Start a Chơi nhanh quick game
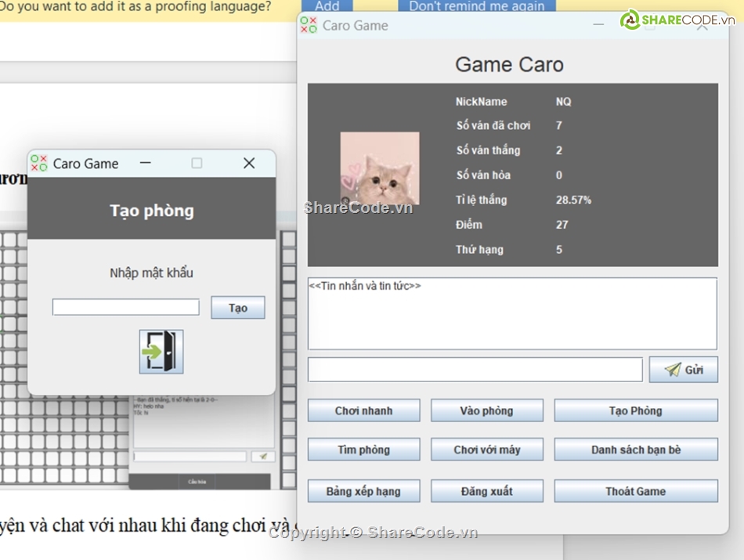This screenshot has height=560, width=744. [x=363, y=410]
